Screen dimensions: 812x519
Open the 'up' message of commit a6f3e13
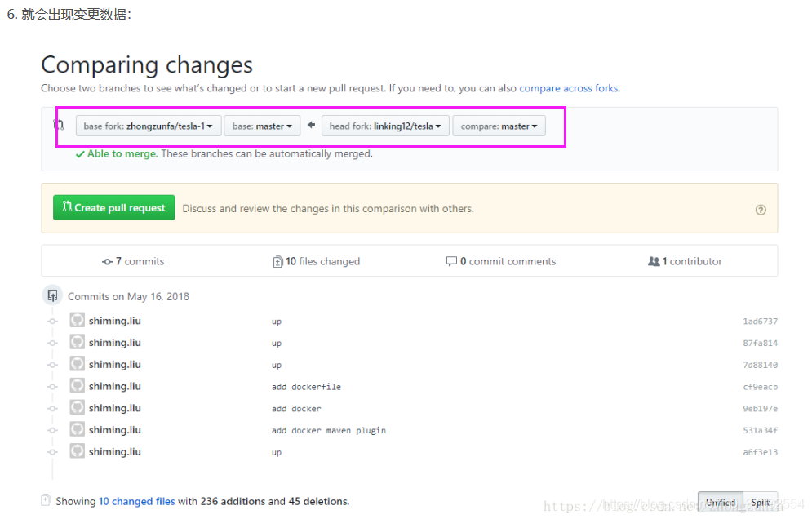(x=277, y=453)
